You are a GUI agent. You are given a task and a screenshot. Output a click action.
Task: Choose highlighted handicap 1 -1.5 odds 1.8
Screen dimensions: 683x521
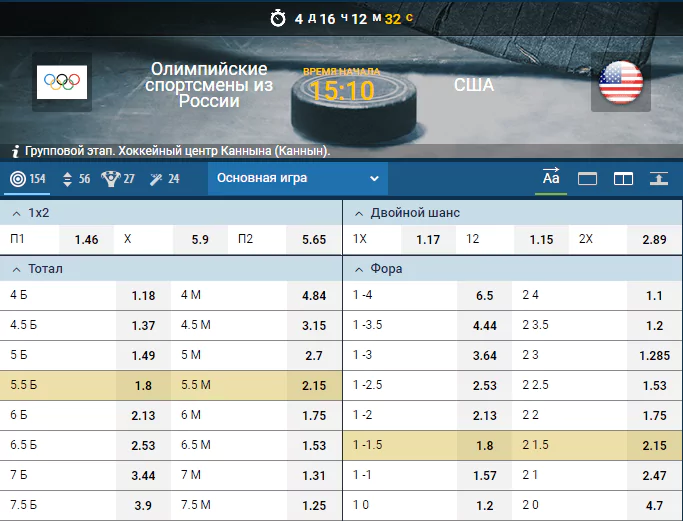(x=484, y=446)
